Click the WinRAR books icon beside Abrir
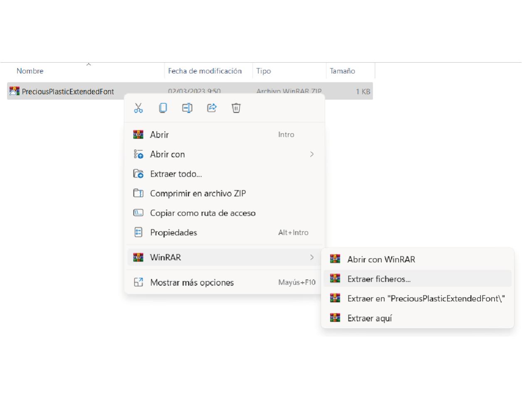The height and width of the screenshot is (399, 532). 138,135
